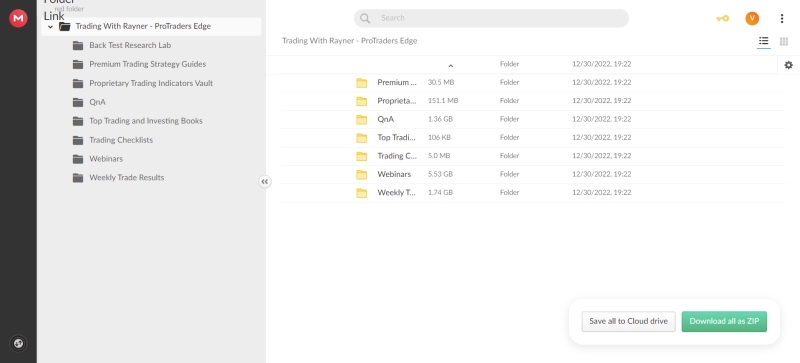Screen dimensions: 800x363
Task: Select Premium folder row in file list
Action: click(x=533, y=82)
